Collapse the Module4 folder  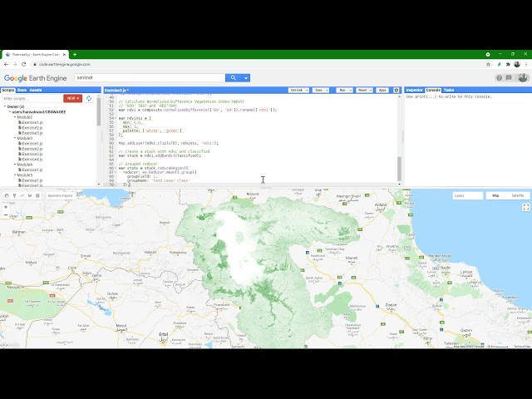tap(15, 165)
